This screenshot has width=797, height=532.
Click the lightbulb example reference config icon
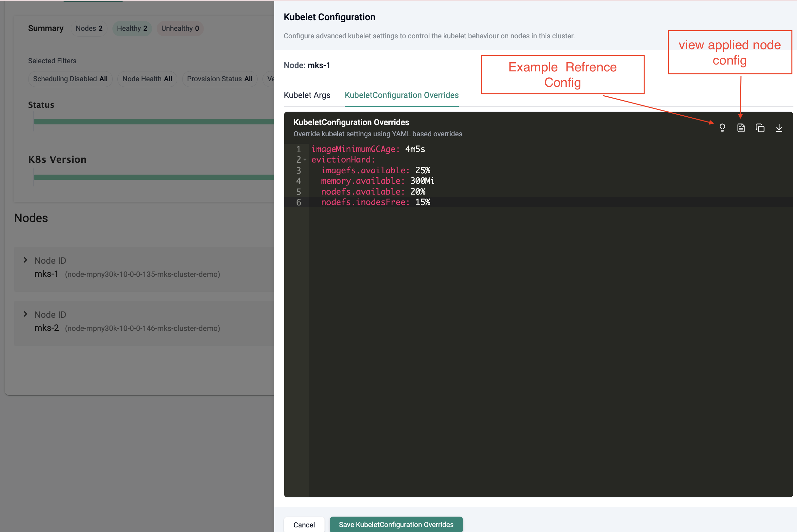[x=722, y=128]
